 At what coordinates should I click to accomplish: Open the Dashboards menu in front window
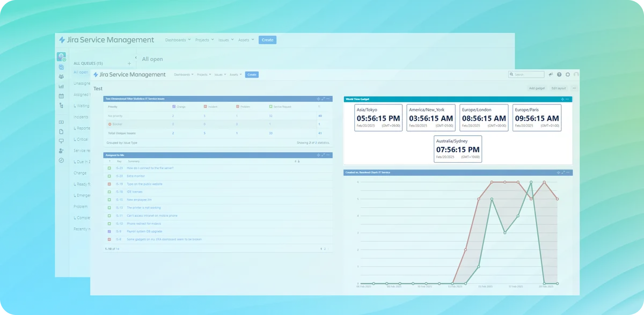[x=184, y=75]
